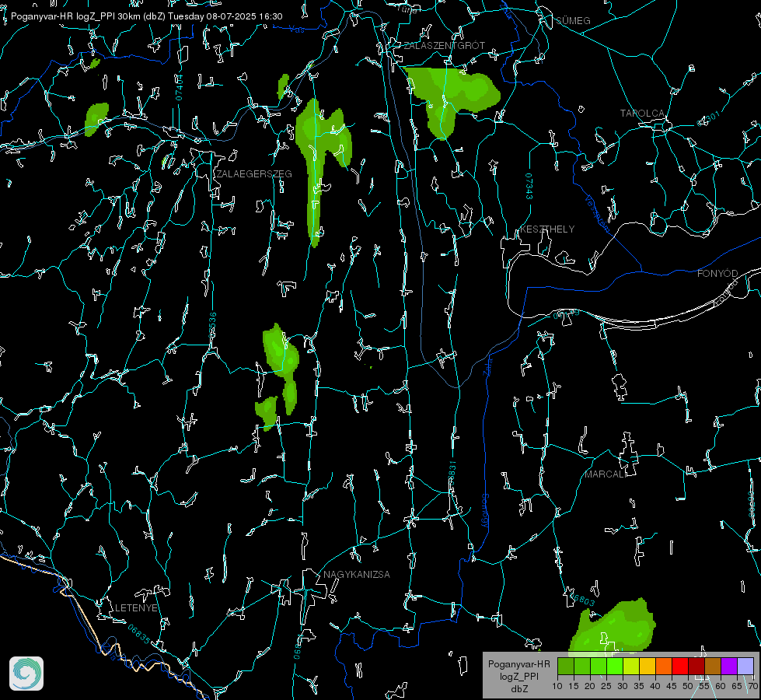Click the LETENYE city label

tap(136, 607)
